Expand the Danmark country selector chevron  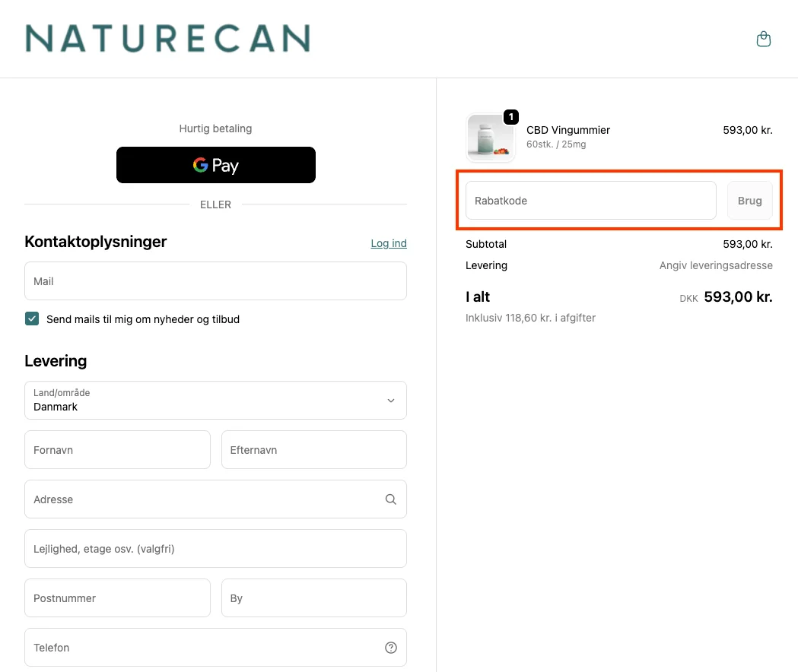click(390, 401)
